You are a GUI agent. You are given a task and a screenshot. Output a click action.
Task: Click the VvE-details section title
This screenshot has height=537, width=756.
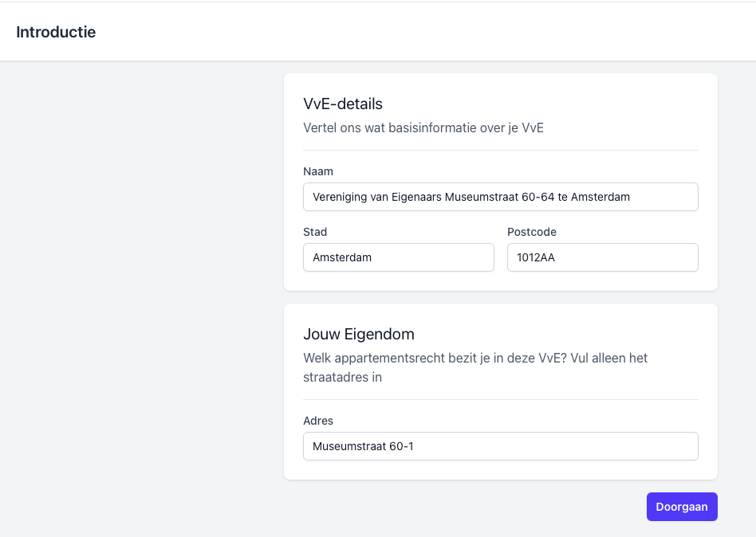[x=343, y=104]
